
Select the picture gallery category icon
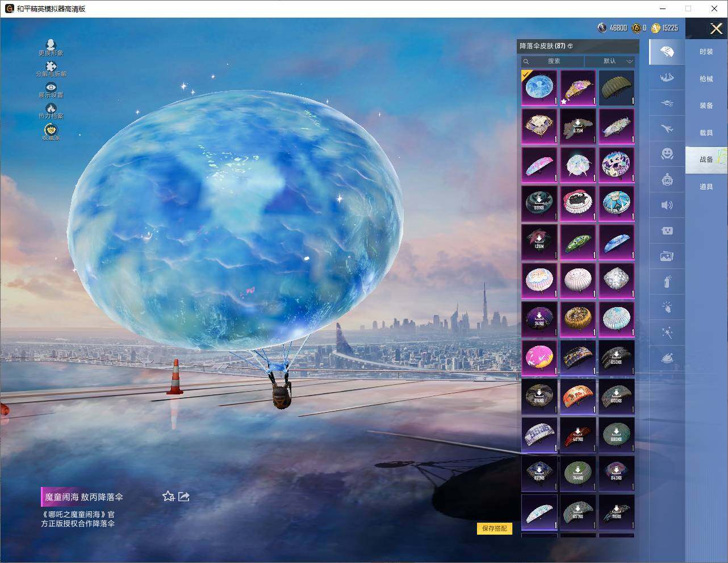667,256
